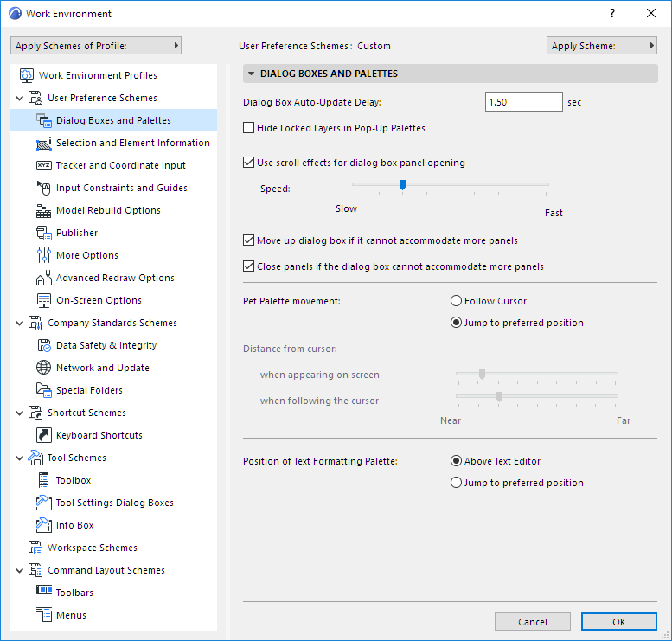
Task: Collapse the Dialog Boxes and Palettes panel
Action: pyautogui.click(x=252, y=74)
